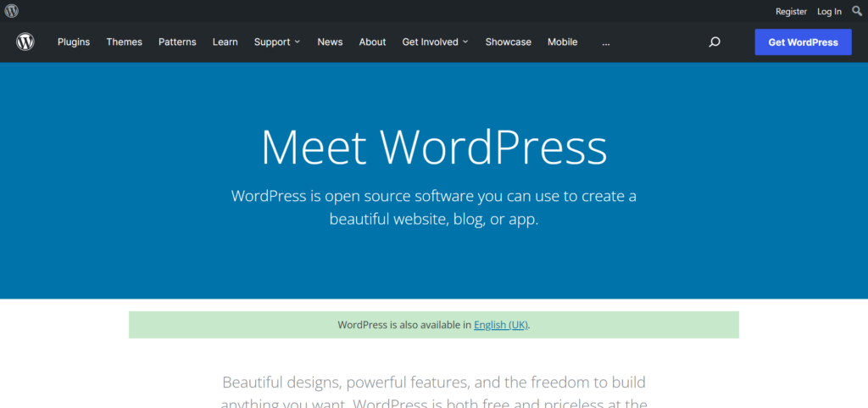Click 'WordPress is also available in' text
This screenshot has width=868, height=408.
coord(404,325)
